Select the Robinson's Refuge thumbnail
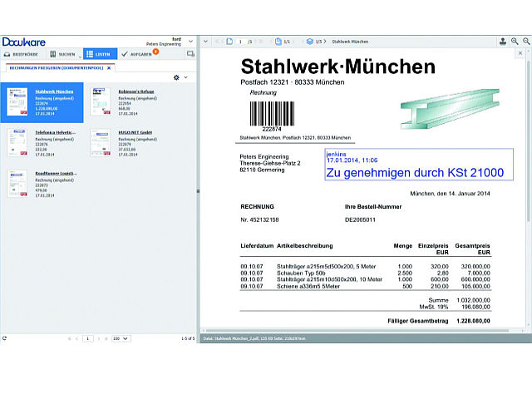 point(101,101)
